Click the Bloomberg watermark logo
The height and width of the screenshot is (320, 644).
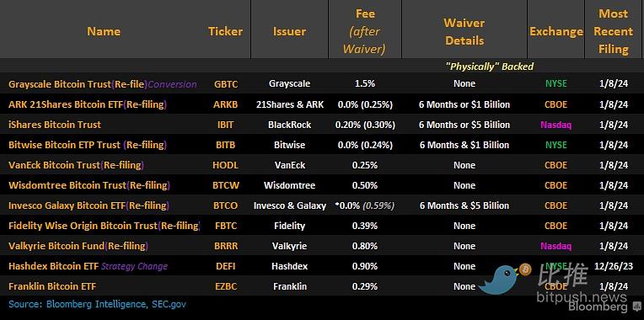(598, 307)
